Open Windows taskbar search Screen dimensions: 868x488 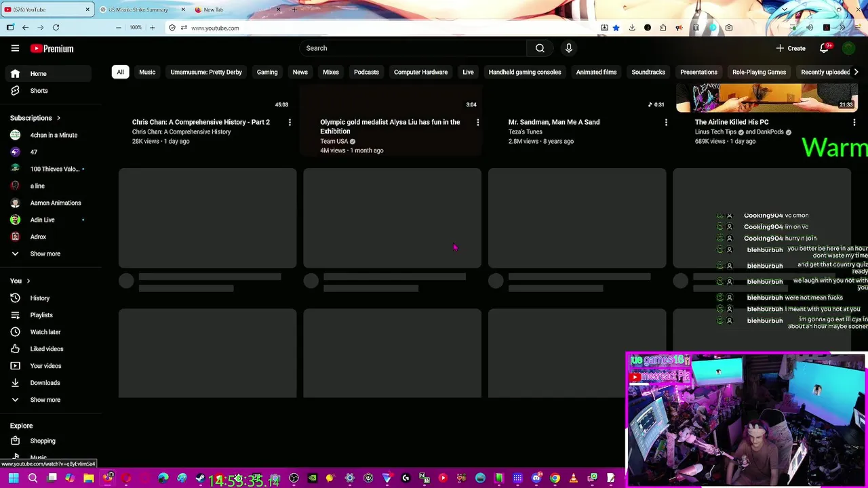pyautogui.click(x=33, y=479)
